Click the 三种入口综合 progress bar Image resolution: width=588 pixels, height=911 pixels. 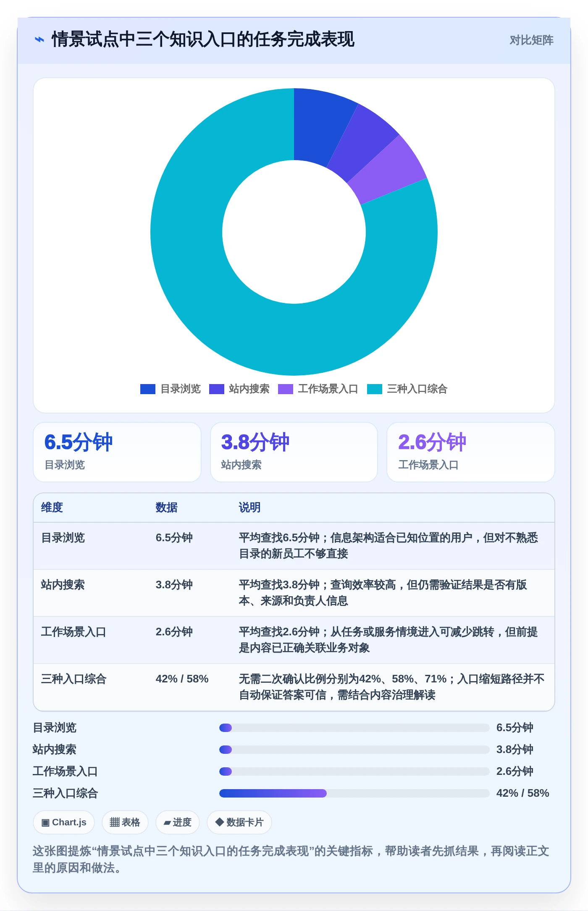[354, 793]
